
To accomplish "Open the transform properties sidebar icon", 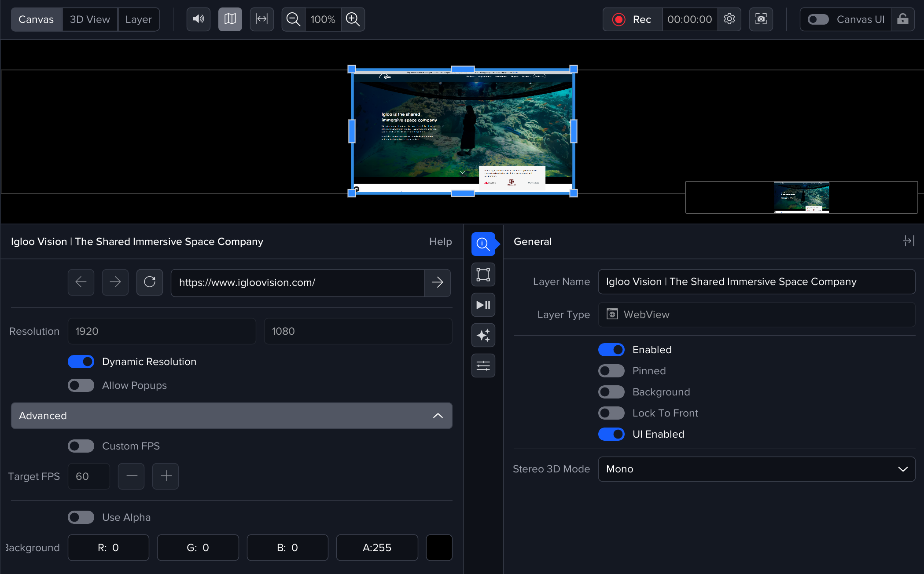I will pos(483,274).
